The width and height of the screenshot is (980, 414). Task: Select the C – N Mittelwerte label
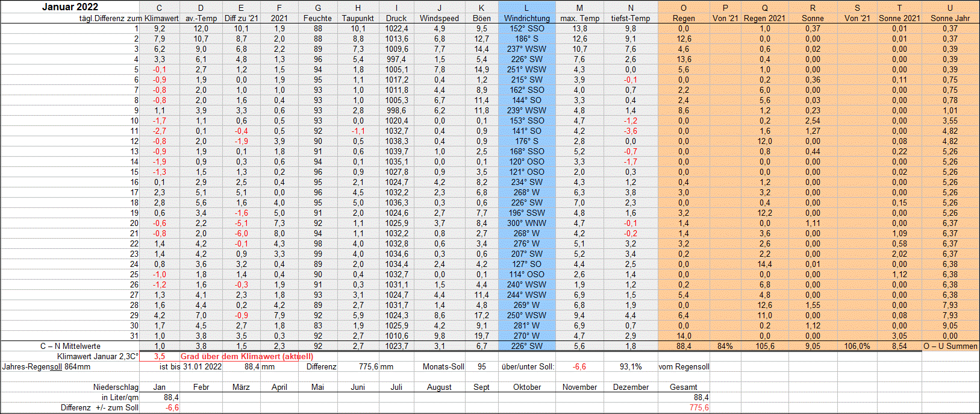click(70, 346)
